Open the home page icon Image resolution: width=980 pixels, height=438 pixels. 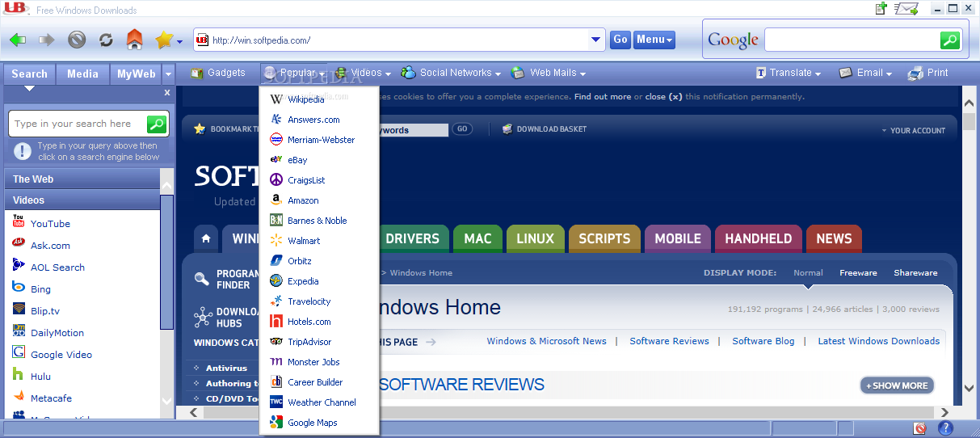(135, 39)
